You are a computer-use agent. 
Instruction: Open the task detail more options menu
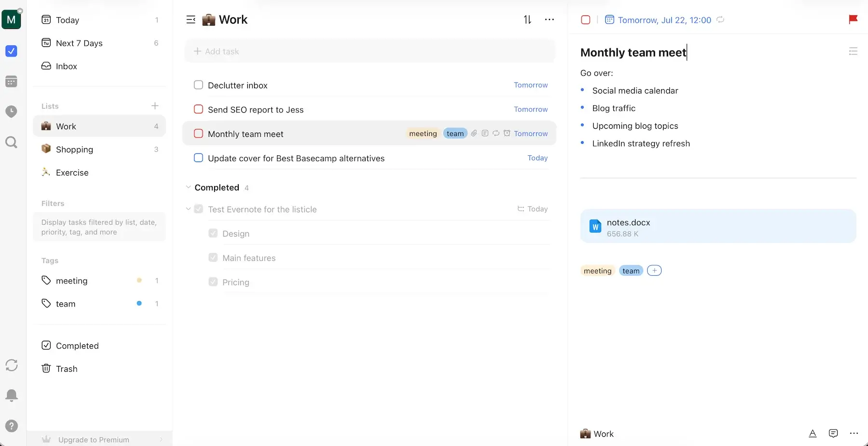[x=854, y=433]
